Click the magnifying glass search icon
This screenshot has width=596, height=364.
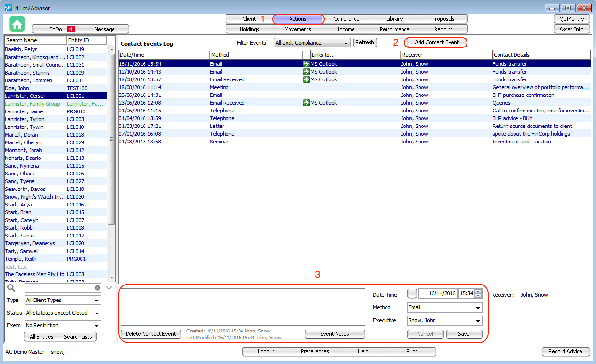[11, 288]
